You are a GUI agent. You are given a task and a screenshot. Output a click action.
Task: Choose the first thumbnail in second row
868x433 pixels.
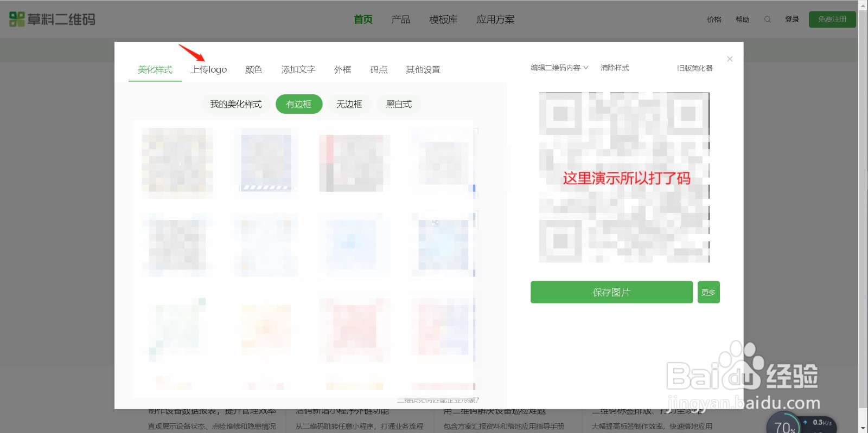point(177,244)
